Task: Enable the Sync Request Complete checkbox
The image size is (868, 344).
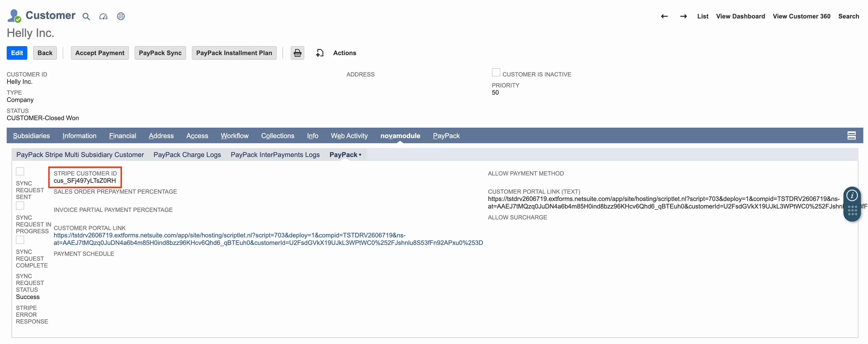Action: click(x=20, y=240)
